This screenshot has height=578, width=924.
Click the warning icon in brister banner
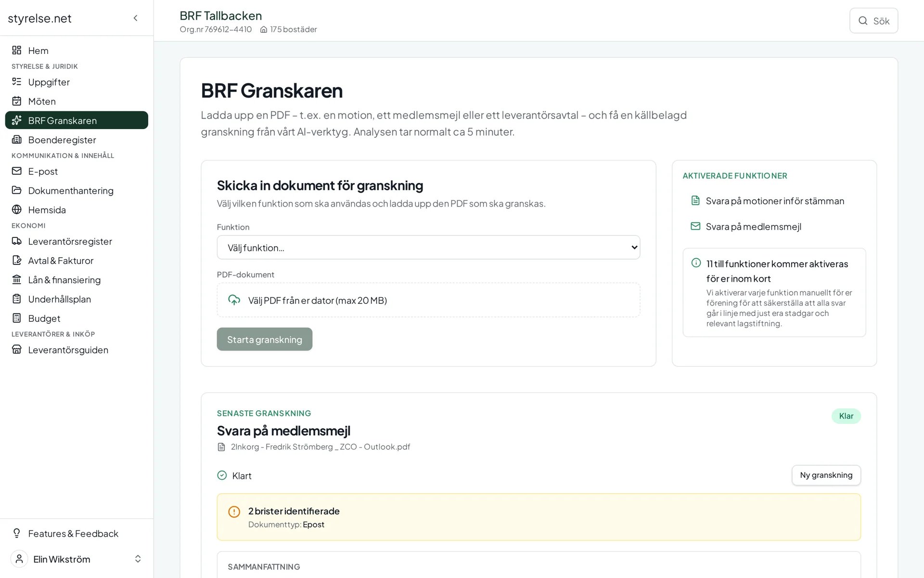point(234,512)
